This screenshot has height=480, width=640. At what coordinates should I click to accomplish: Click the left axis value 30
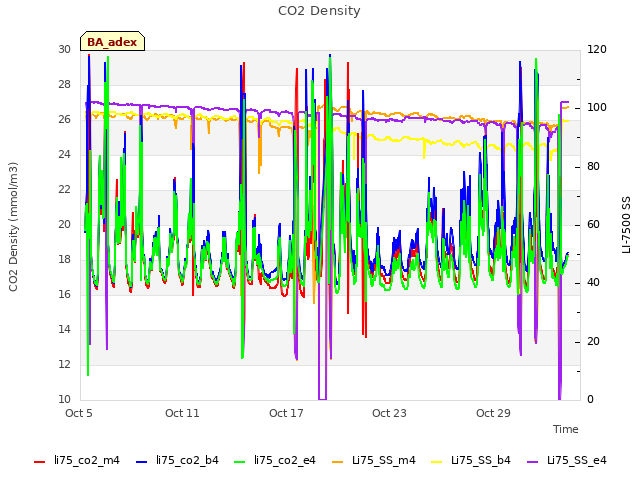pos(64,49)
